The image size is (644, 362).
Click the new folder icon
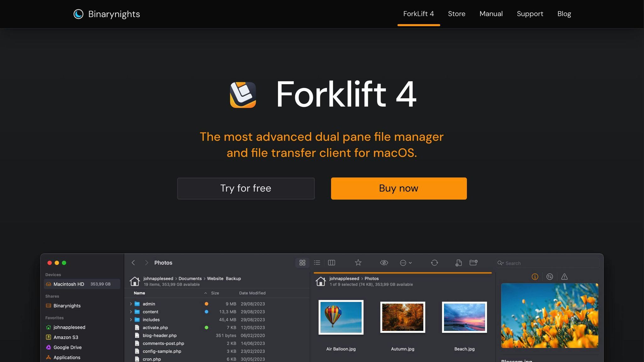pyautogui.click(x=473, y=263)
